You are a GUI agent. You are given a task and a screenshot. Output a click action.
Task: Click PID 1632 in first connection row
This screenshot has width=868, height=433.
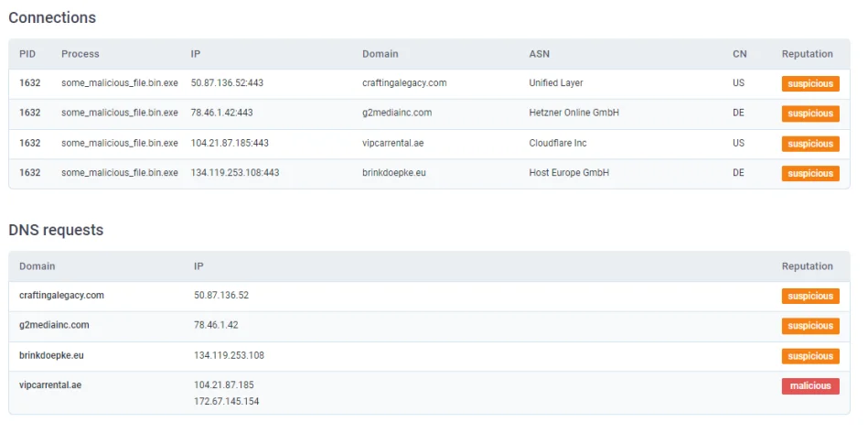coord(30,83)
